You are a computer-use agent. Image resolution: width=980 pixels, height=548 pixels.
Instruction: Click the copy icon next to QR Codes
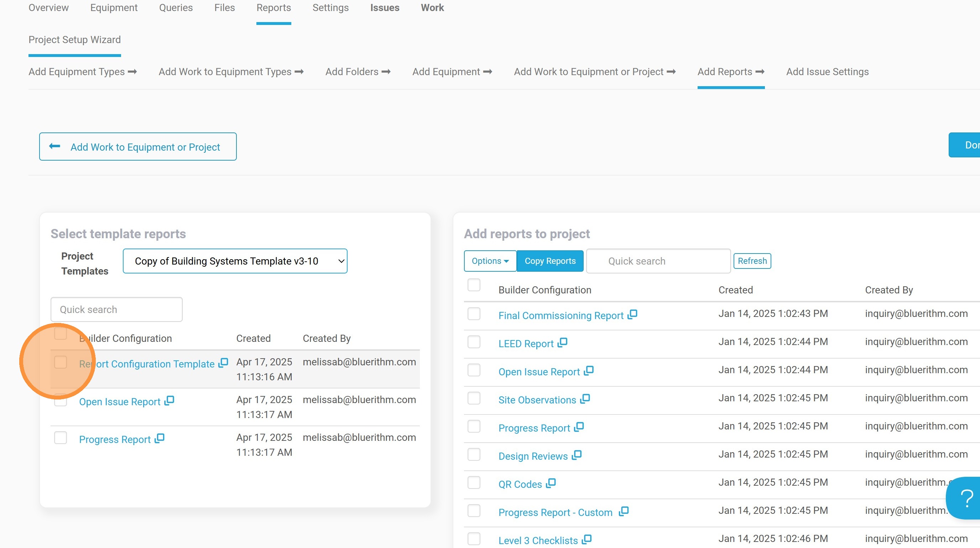551,482
